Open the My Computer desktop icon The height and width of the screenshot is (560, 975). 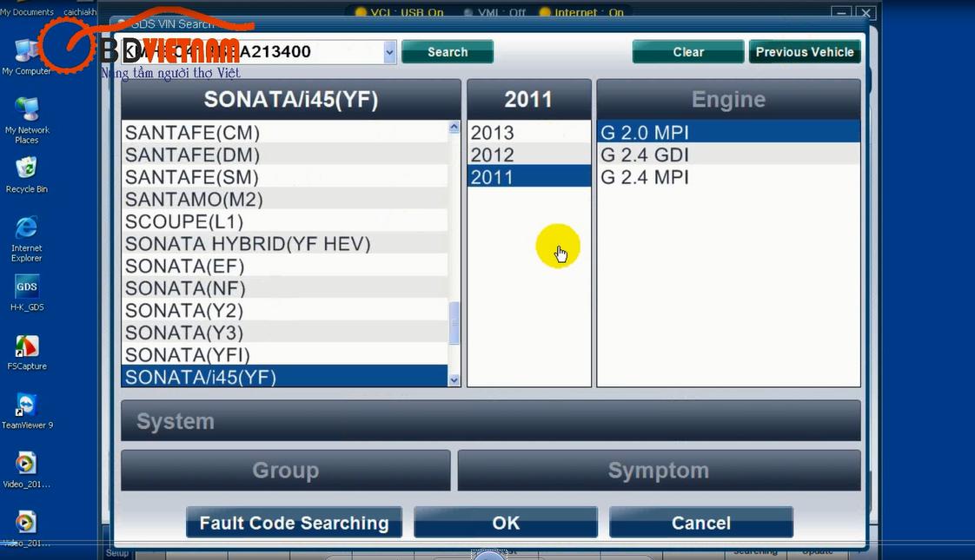click(x=26, y=57)
